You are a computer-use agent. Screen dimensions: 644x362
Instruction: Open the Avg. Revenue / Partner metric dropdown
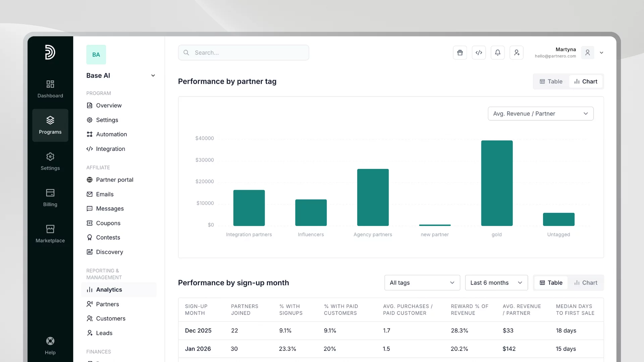(540, 114)
